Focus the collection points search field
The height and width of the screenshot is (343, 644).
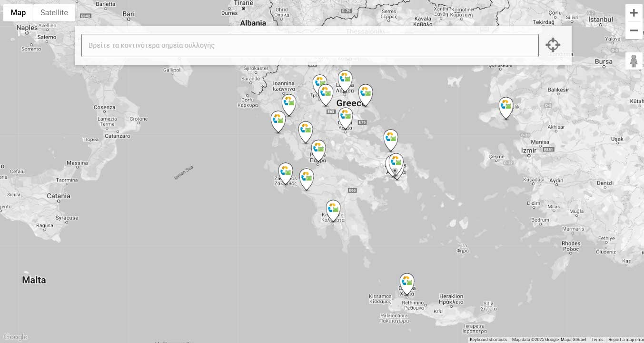coord(309,46)
